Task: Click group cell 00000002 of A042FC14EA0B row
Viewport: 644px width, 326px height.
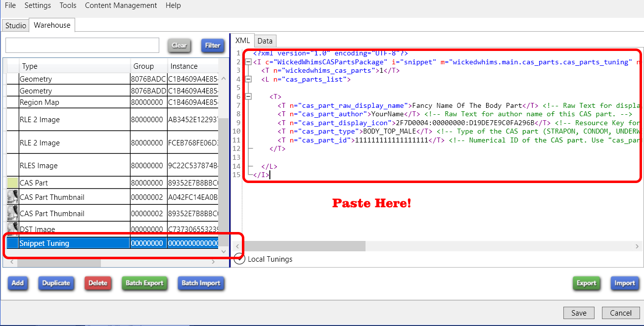Action: tap(148, 197)
